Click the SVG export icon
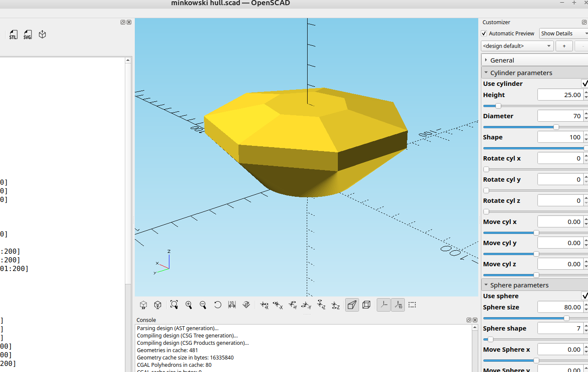 coord(28,35)
